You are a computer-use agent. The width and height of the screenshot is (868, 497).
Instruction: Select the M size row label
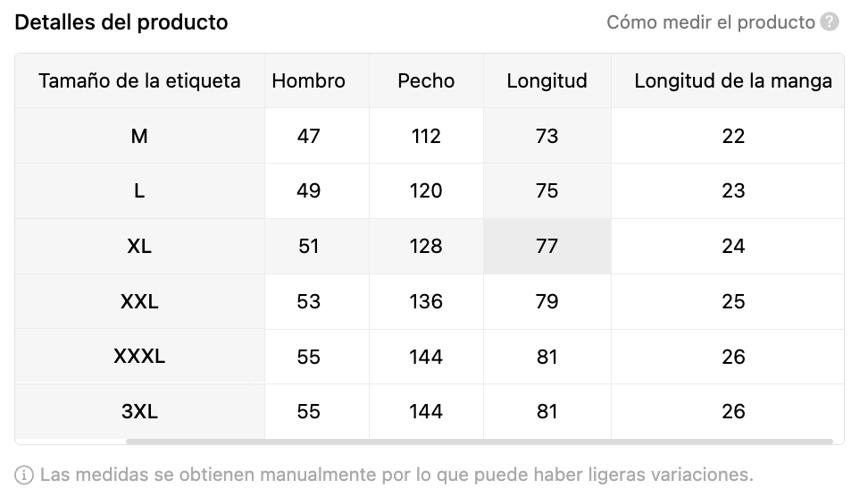pos(139,136)
